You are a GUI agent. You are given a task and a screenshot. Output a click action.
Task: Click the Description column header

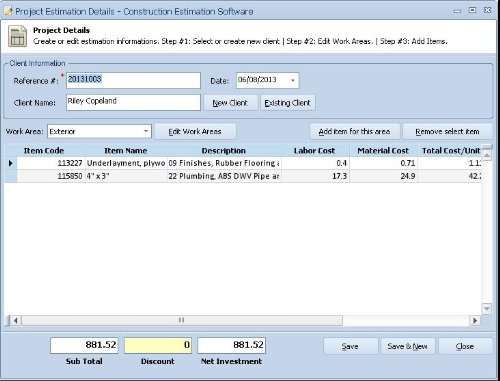click(x=224, y=151)
